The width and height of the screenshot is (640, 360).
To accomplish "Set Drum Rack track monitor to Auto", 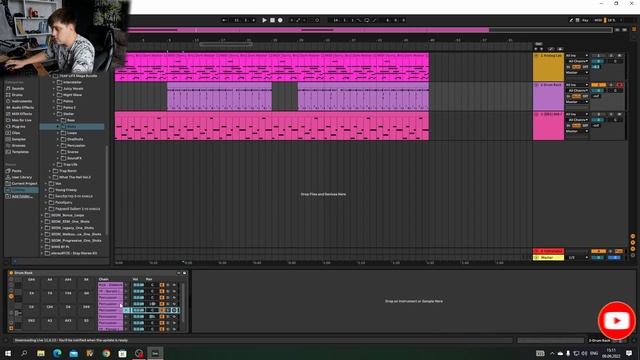I will pyautogui.click(x=576, y=96).
